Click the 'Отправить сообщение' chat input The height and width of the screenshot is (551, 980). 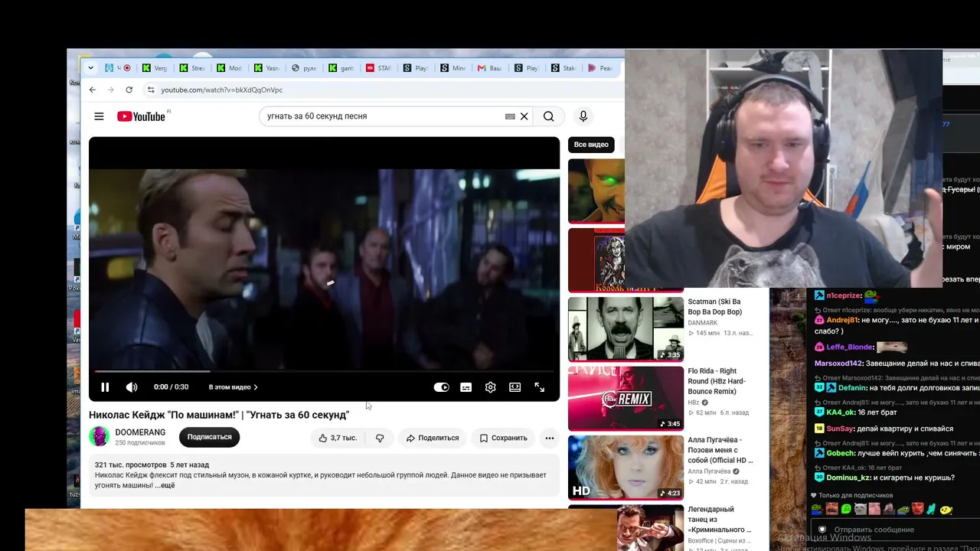point(896,530)
